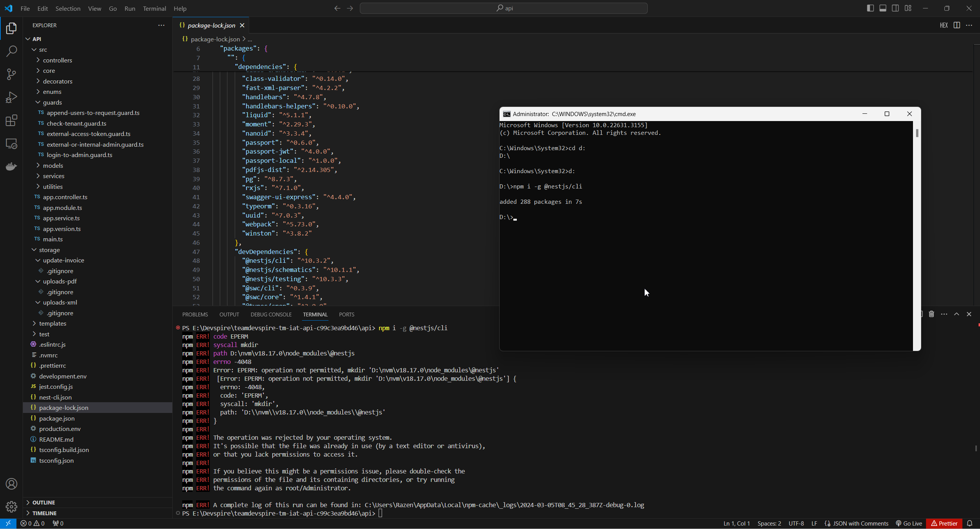Click the api search command center field
Viewport: 980px width, 529px height.
click(503, 8)
